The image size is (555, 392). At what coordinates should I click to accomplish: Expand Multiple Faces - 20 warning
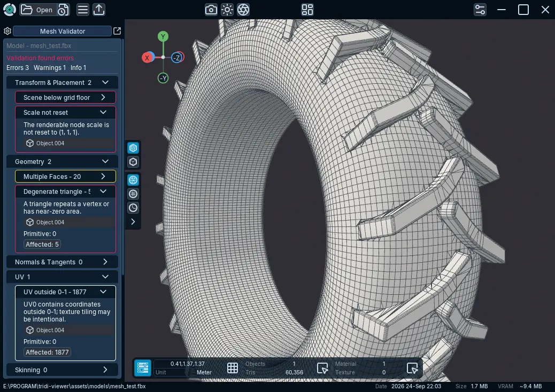click(x=65, y=176)
